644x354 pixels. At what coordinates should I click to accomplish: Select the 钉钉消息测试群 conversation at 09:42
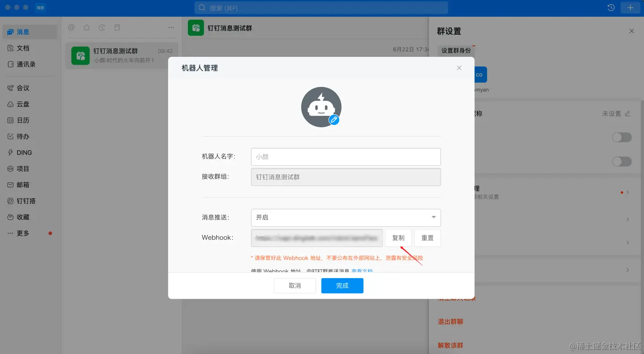pyautogui.click(x=122, y=56)
